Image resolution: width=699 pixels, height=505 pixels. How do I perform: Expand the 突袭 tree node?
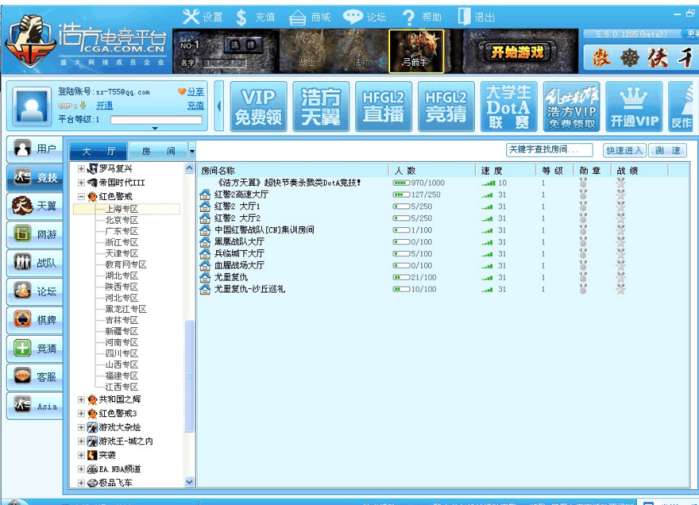click(81, 455)
